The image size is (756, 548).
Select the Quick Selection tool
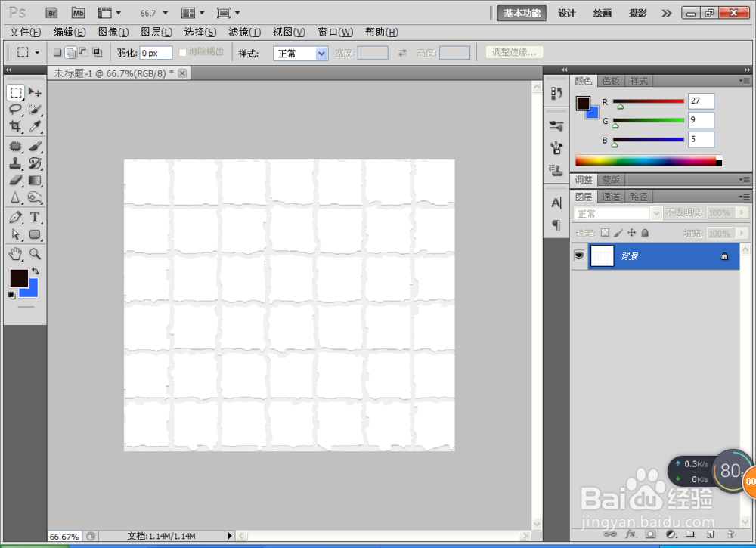point(35,110)
